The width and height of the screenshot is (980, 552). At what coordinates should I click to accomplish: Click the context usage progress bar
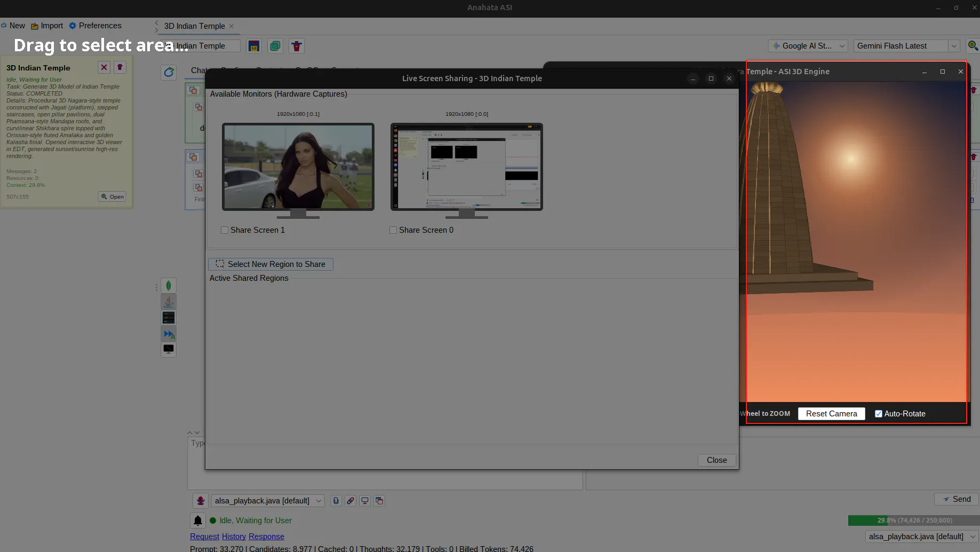(x=913, y=521)
